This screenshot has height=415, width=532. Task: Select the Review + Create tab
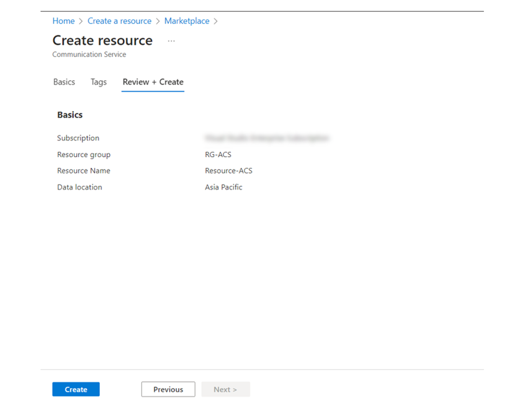pos(153,82)
